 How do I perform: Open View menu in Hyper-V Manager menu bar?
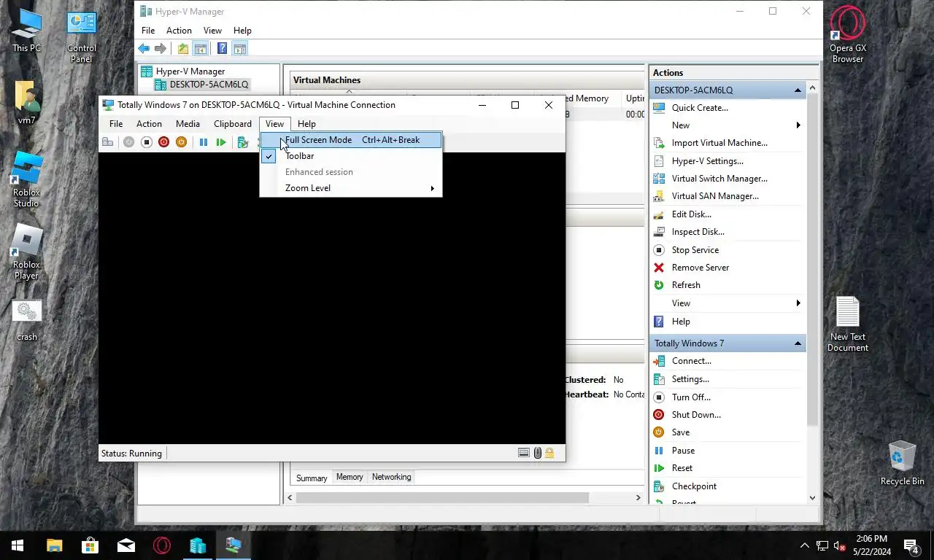pyautogui.click(x=212, y=31)
